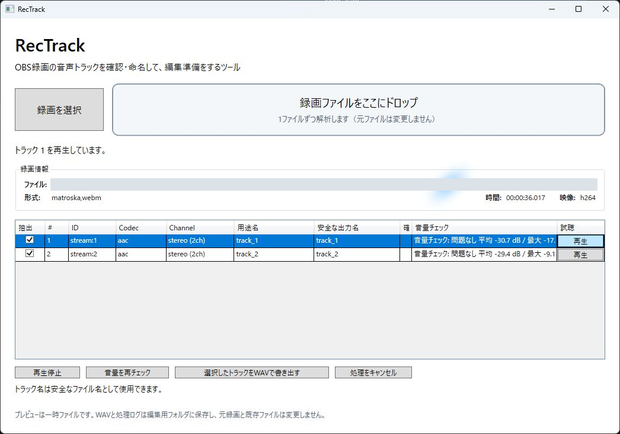Select row 1 stereo (2ch) cell

coord(200,241)
